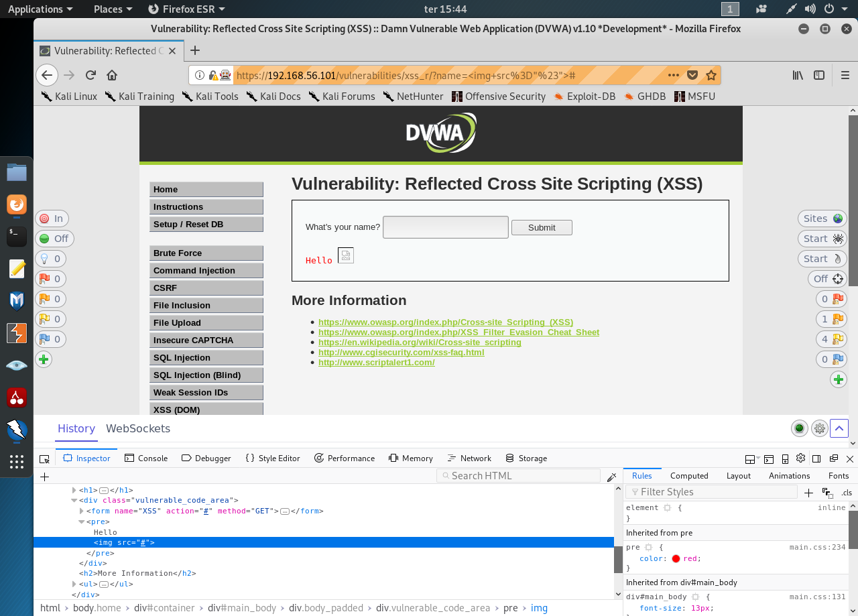Open Applications menu in top bar
858x616 pixels.
pos(40,9)
